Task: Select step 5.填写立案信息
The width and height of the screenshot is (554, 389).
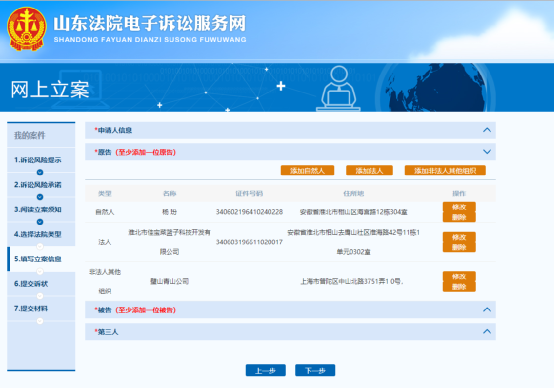Action: (38, 259)
